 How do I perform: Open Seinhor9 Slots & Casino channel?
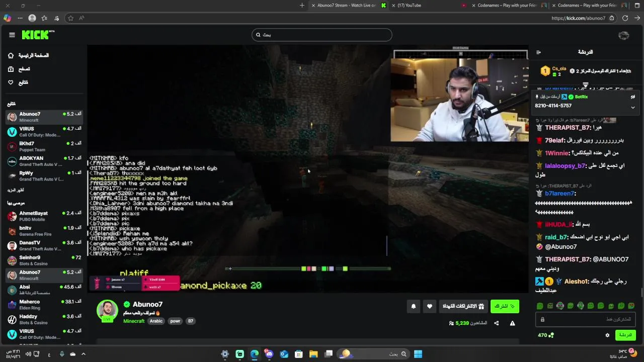[x=44, y=260]
